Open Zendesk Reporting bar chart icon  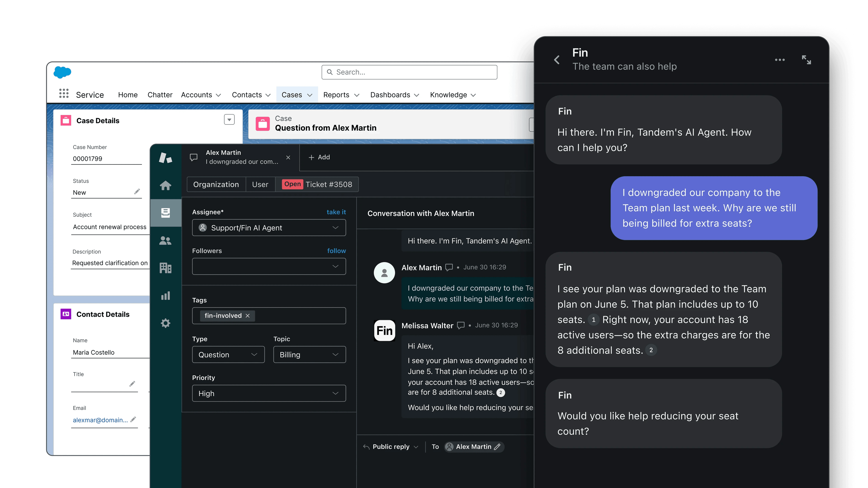165,296
